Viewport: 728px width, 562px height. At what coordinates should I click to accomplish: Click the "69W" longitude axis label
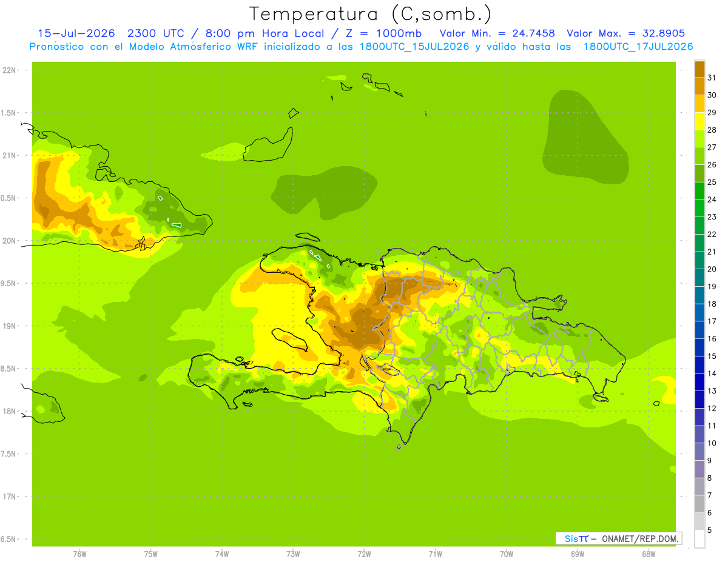[x=578, y=554]
